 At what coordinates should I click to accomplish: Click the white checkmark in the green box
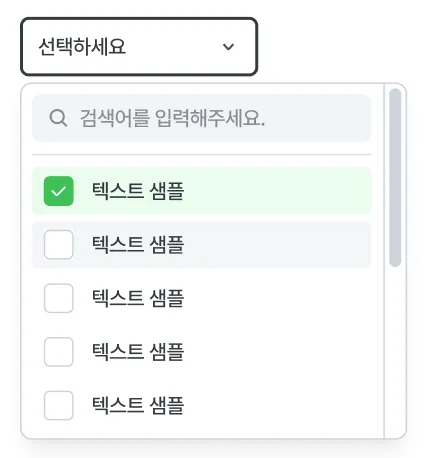pyautogui.click(x=58, y=191)
